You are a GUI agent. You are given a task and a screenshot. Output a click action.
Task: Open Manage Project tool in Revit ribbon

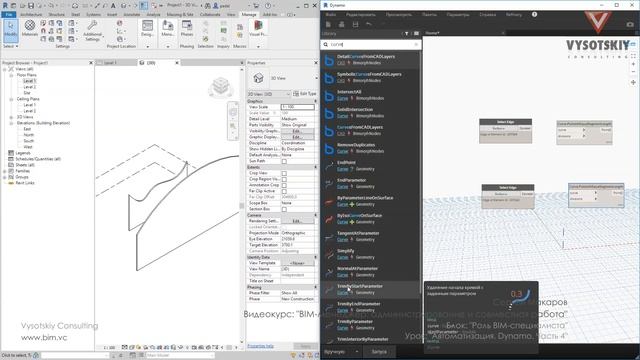point(167,29)
